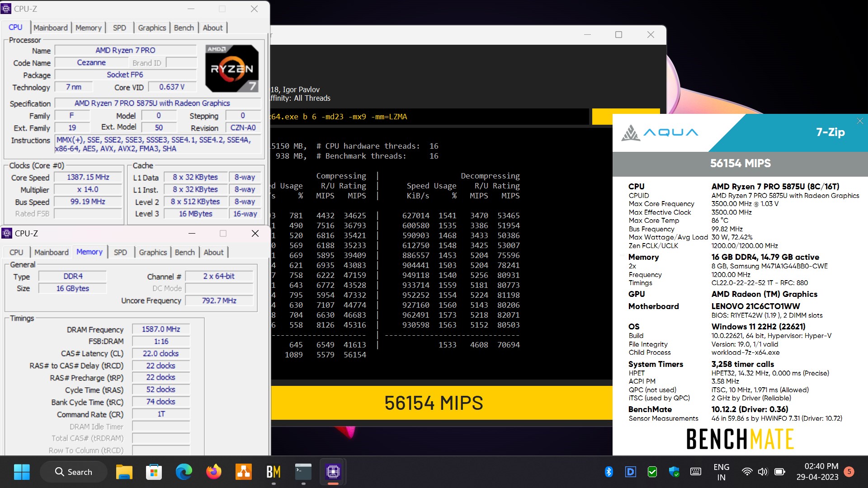Viewport: 868px width, 488px height.
Task: Open Bench tab in lower CPU-Z
Action: [x=185, y=252]
